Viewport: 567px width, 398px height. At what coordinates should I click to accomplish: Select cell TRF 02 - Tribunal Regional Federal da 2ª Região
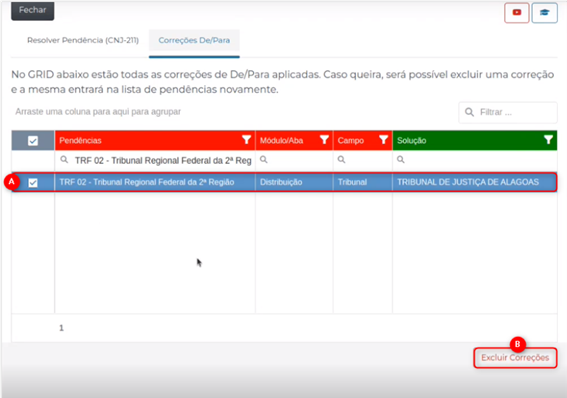click(155, 182)
